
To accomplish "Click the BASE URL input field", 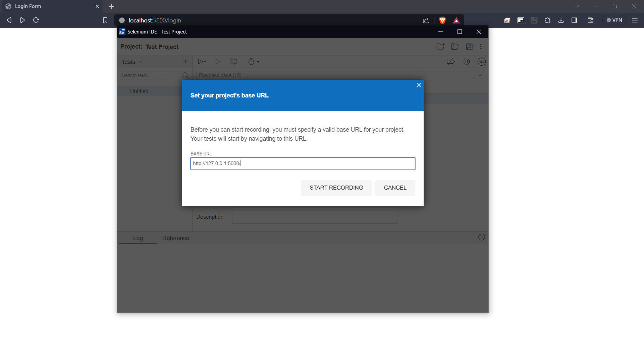I will pos(303,164).
